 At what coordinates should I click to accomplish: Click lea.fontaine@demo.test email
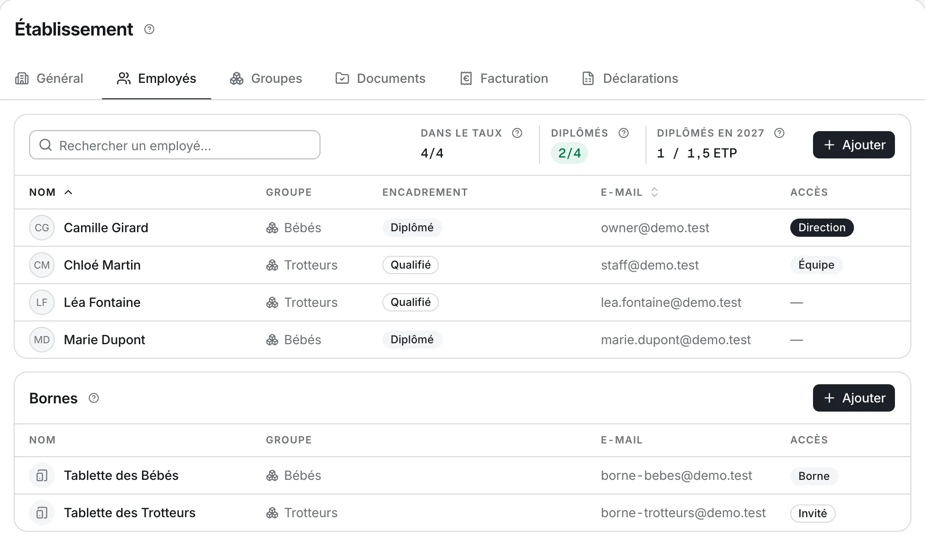(671, 302)
